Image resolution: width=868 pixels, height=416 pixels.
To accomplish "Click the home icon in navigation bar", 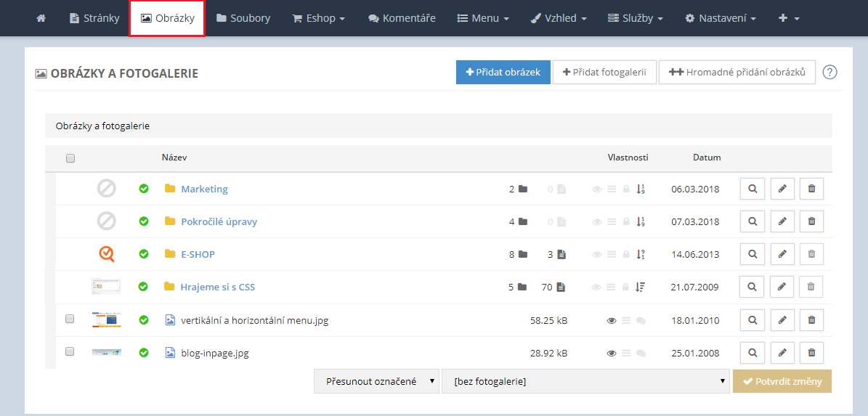I will tap(41, 18).
